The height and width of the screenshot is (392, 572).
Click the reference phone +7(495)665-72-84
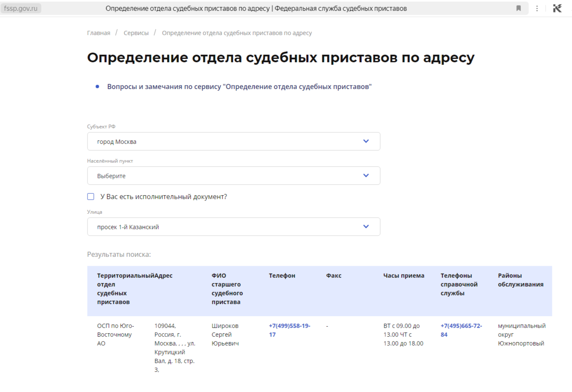pos(461,330)
